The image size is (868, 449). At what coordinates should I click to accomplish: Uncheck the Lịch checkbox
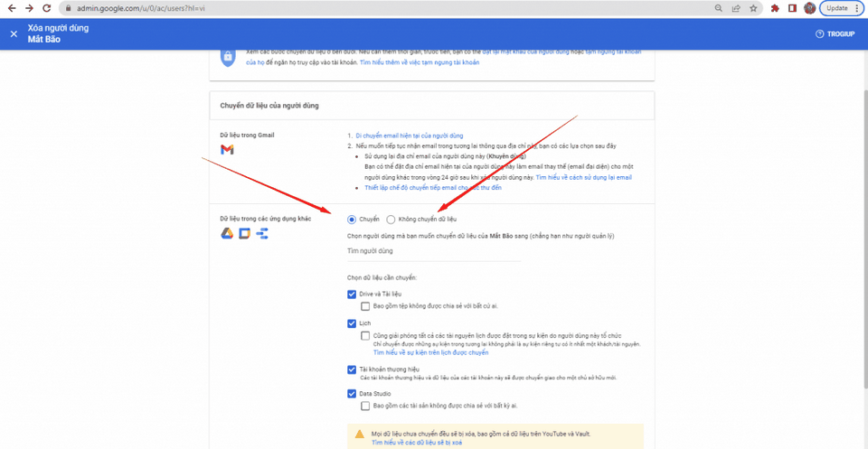coord(352,323)
